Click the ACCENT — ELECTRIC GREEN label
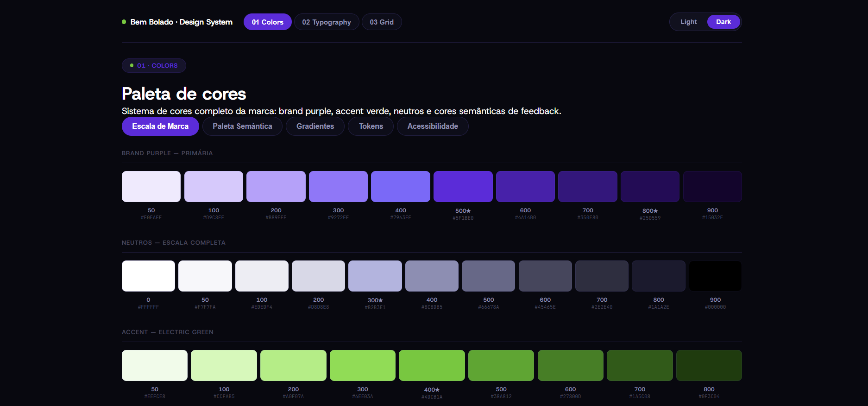Viewport: 868px width, 406px height. click(168, 332)
